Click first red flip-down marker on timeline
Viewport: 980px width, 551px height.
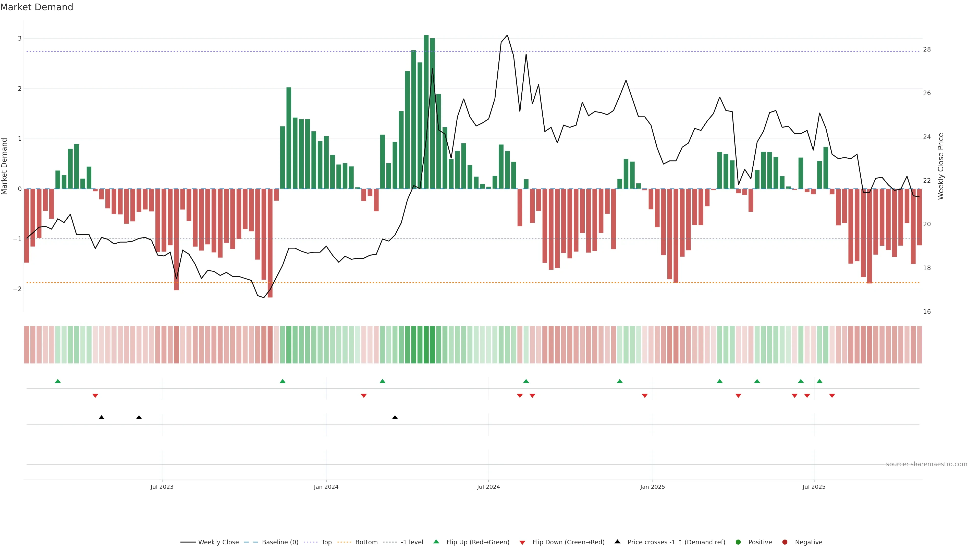pos(95,396)
